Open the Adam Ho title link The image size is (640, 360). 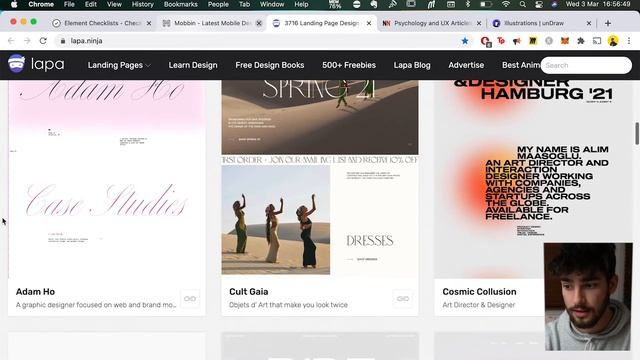pos(35,292)
